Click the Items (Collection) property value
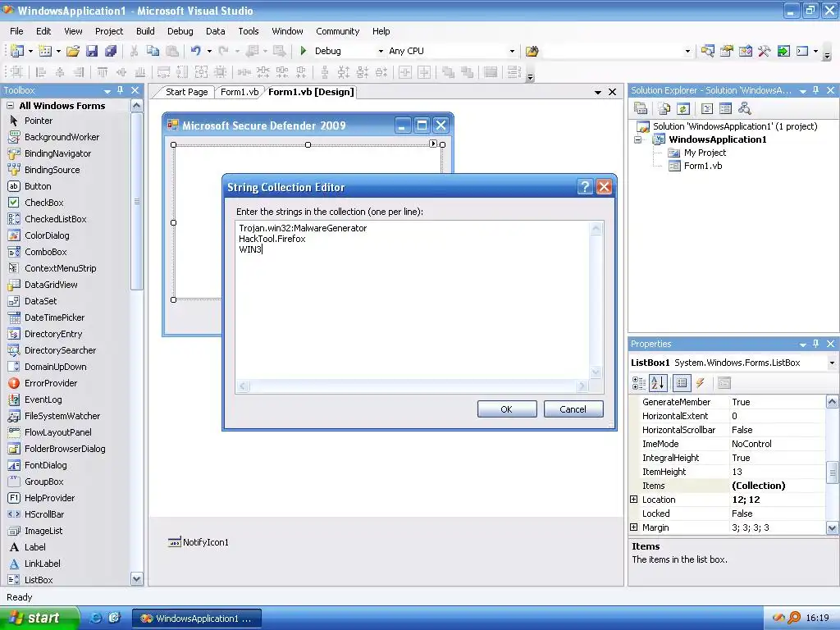840x630 pixels. [777, 486]
